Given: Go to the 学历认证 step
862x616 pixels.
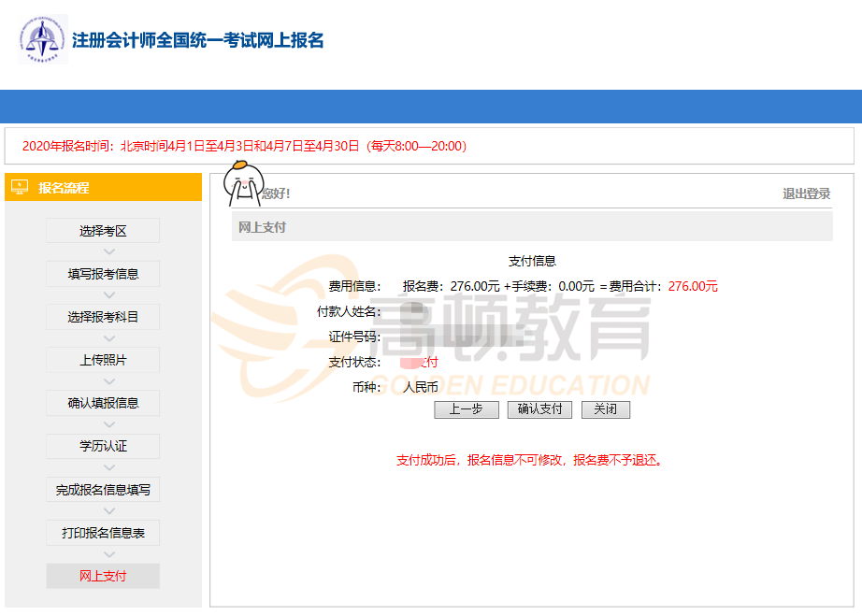Looking at the screenshot, I should pyautogui.click(x=103, y=446).
